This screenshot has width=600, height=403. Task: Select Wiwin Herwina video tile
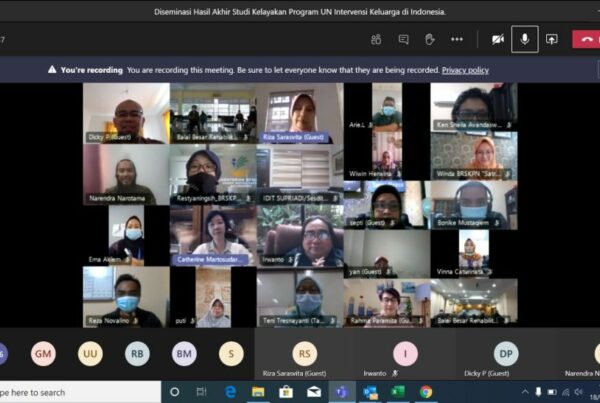(387, 156)
